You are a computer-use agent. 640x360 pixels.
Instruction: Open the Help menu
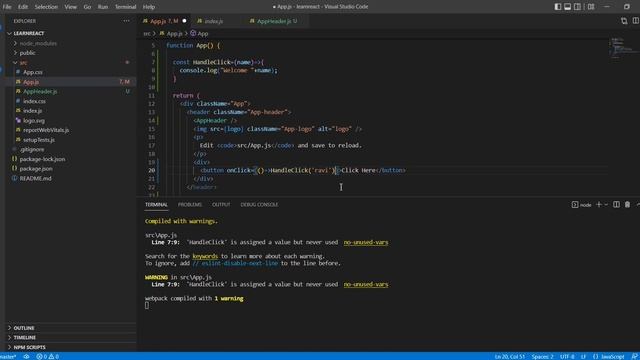point(149,7)
